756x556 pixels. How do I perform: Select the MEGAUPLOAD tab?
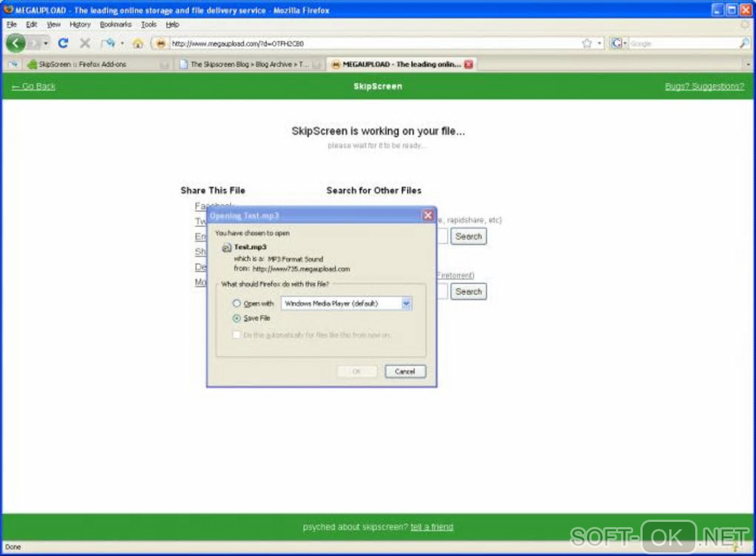[401, 64]
